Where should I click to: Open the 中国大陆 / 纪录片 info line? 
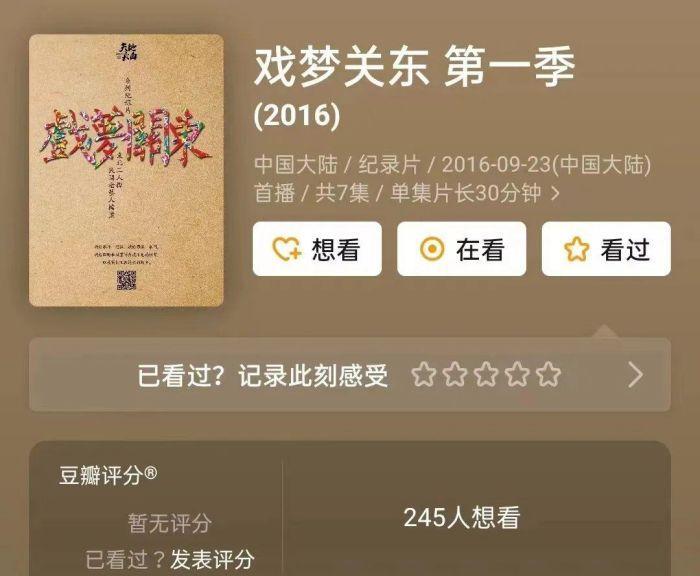[453, 179]
